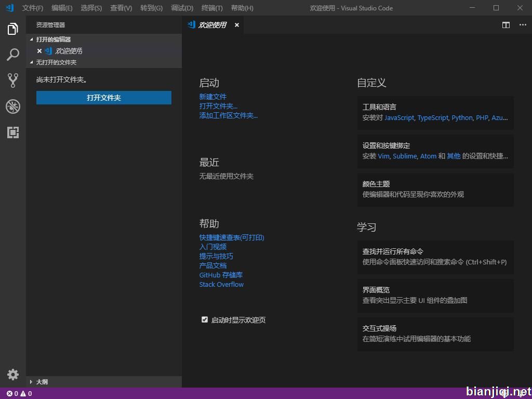The width and height of the screenshot is (532, 399).
Task: Click the warning count icon in status bar
Action: click(23, 394)
